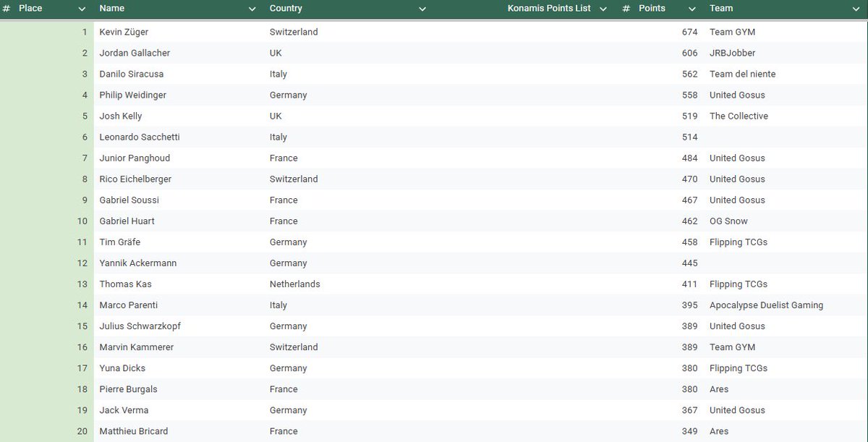This screenshot has width=868, height=442.
Task: Click the Team del niente cell
Action: 743,74
